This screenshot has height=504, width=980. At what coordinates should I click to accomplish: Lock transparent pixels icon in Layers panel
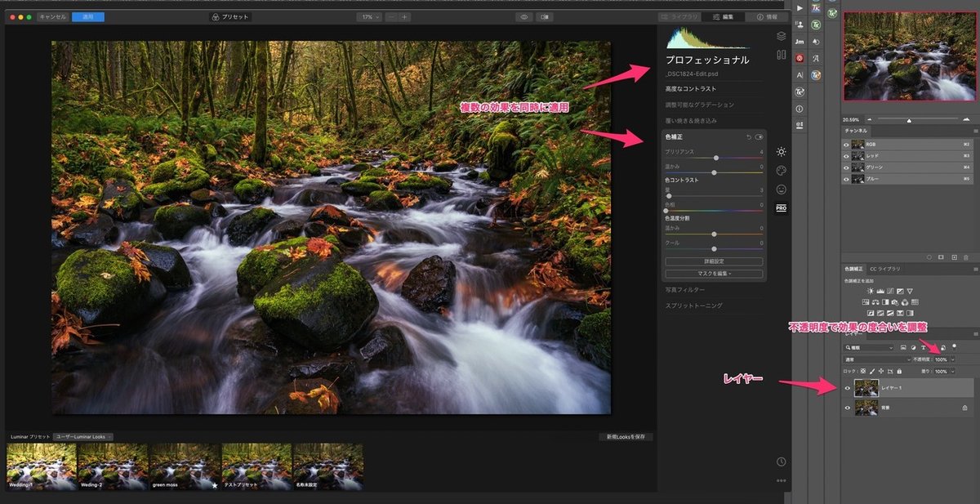pos(865,371)
